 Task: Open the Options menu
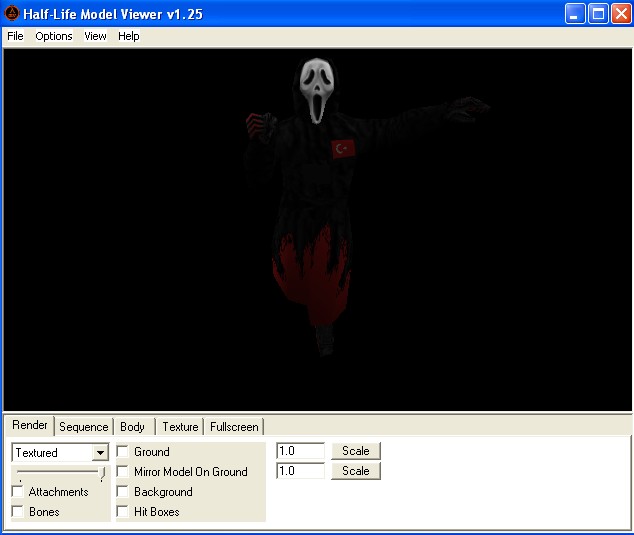coord(54,36)
